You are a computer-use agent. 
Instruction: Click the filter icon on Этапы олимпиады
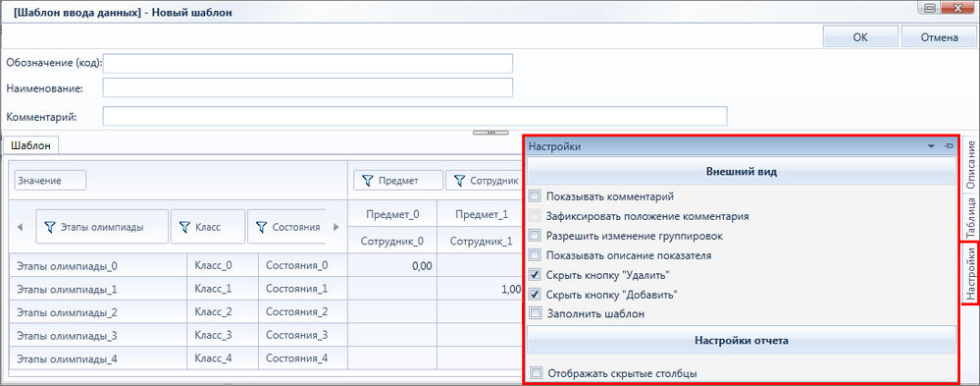click(50, 227)
